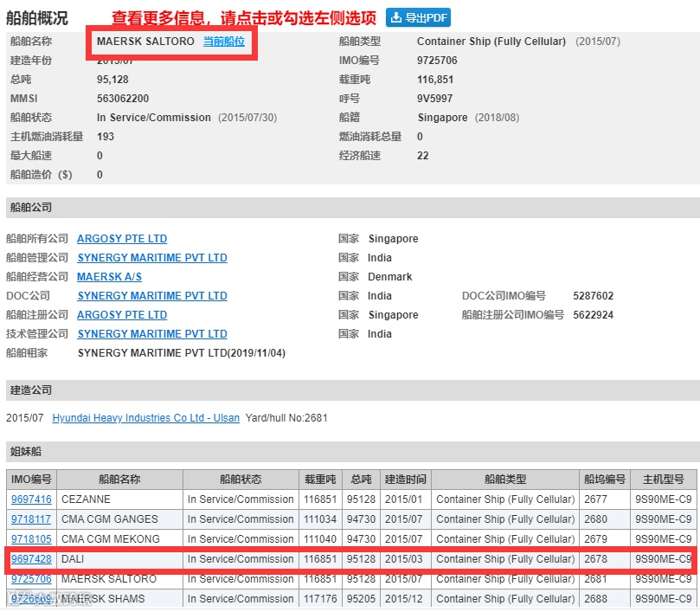Click the 船舶类型 column header in table

point(505,480)
